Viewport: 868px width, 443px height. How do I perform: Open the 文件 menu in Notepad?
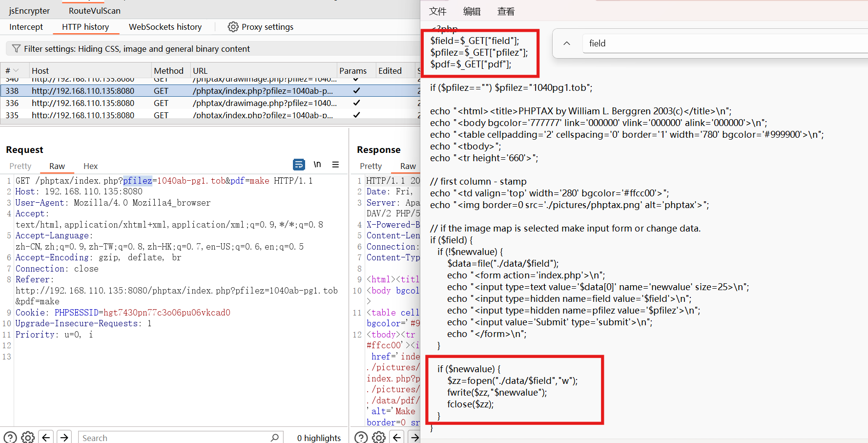pos(437,11)
